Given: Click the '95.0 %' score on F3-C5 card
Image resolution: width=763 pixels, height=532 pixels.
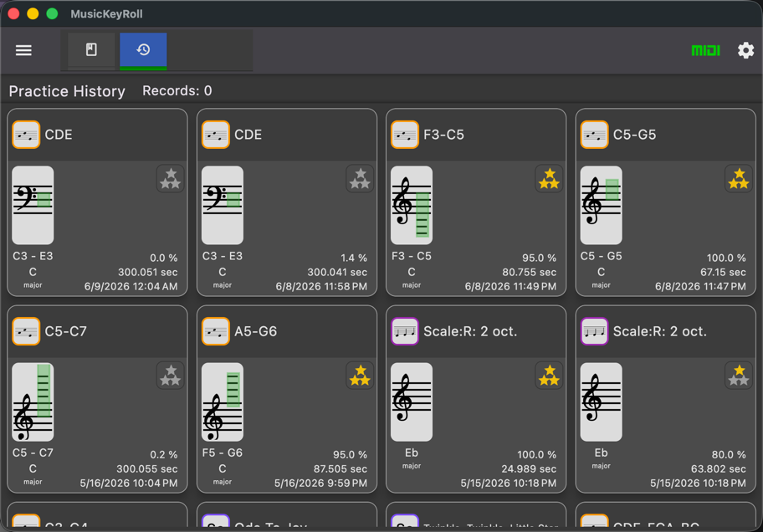Looking at the screenshot, I should click(539, 258).
